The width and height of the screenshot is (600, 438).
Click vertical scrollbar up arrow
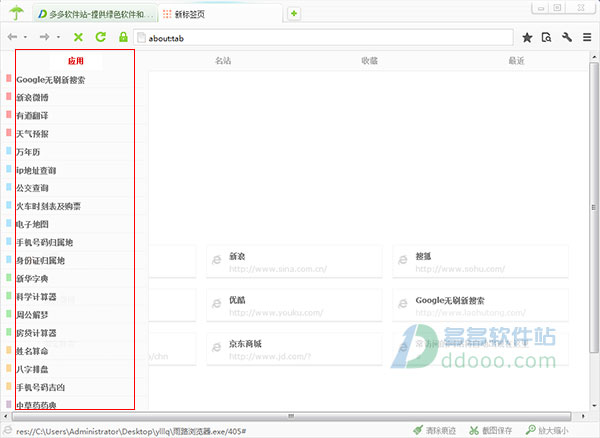coord(594,57)
